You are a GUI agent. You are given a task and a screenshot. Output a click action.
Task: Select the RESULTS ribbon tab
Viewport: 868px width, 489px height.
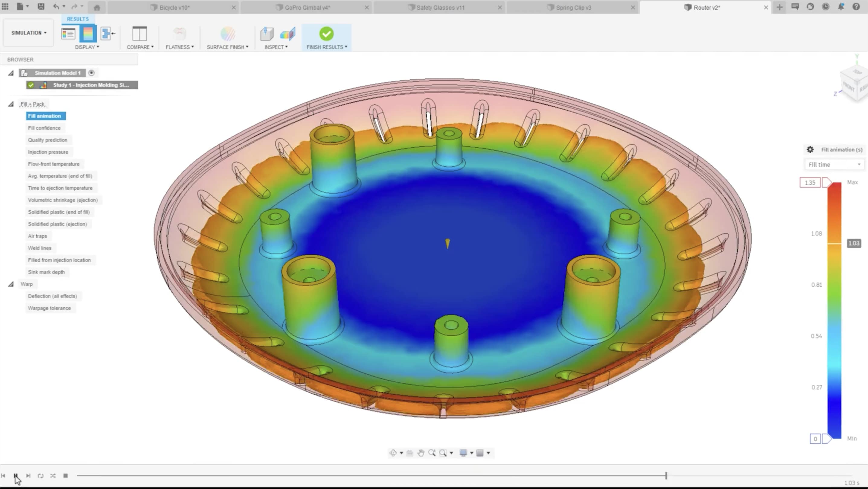[x=78, y=19]
